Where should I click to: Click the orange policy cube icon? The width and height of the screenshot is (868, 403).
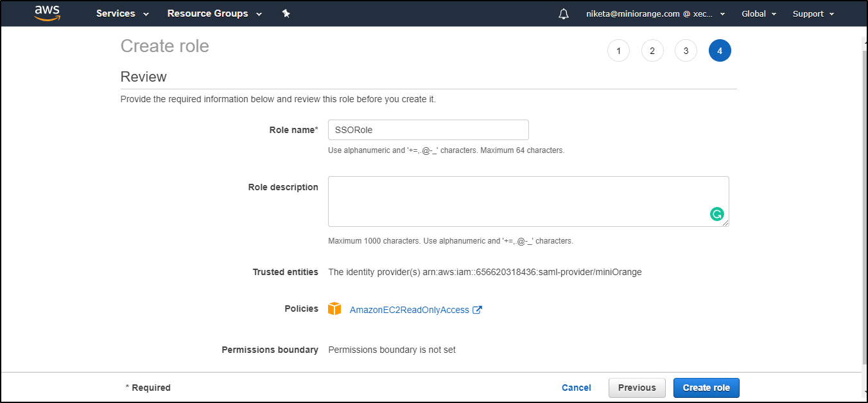[x=334, y=309]
